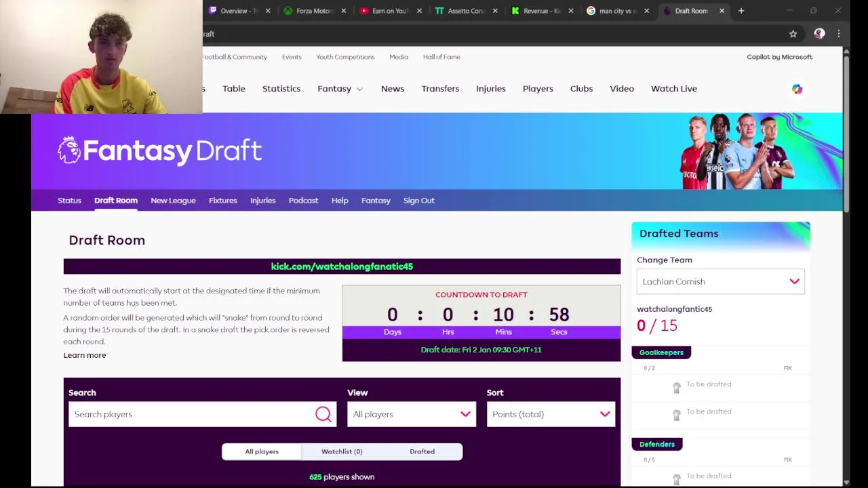Click first defender shirt placeholder icon

point(676,479)
